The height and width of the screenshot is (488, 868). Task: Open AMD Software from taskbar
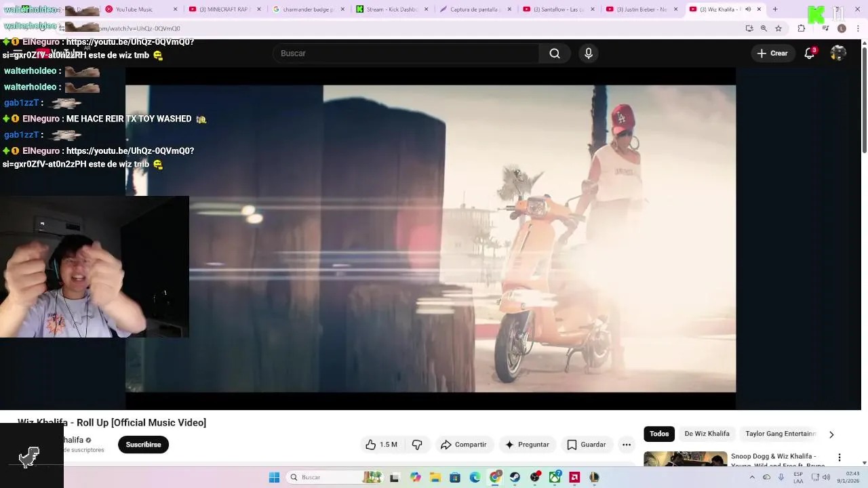tap(575, 477)
